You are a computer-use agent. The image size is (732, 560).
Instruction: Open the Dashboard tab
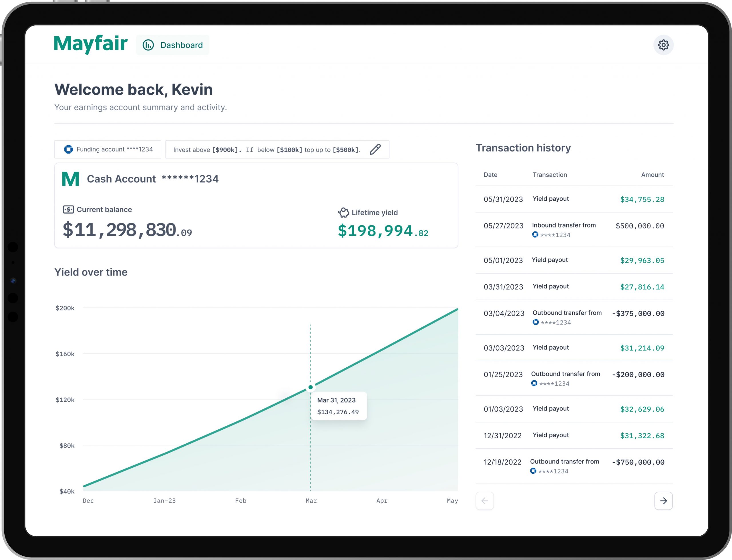coord(173,45)
